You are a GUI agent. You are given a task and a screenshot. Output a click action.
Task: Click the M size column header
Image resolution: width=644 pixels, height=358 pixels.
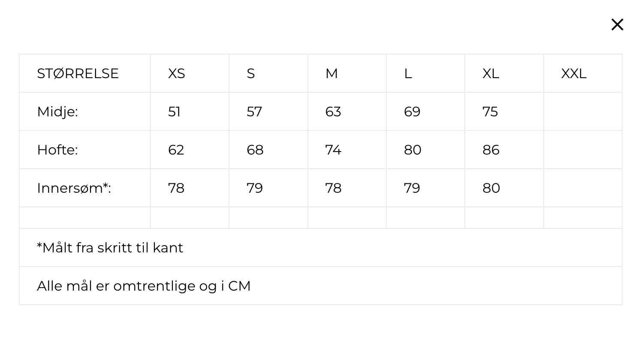[331, 73]
